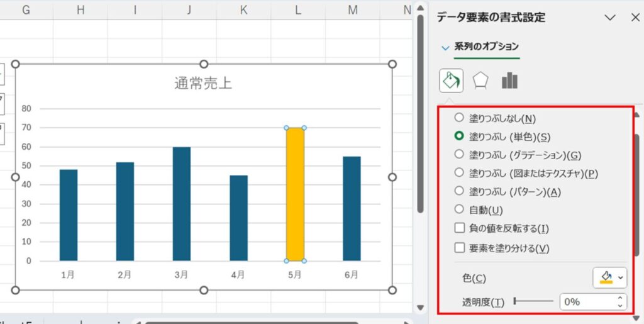This screenshot has height=324, width=644.
Task: Click the 5月 axis label
Action: click(295, 275)
